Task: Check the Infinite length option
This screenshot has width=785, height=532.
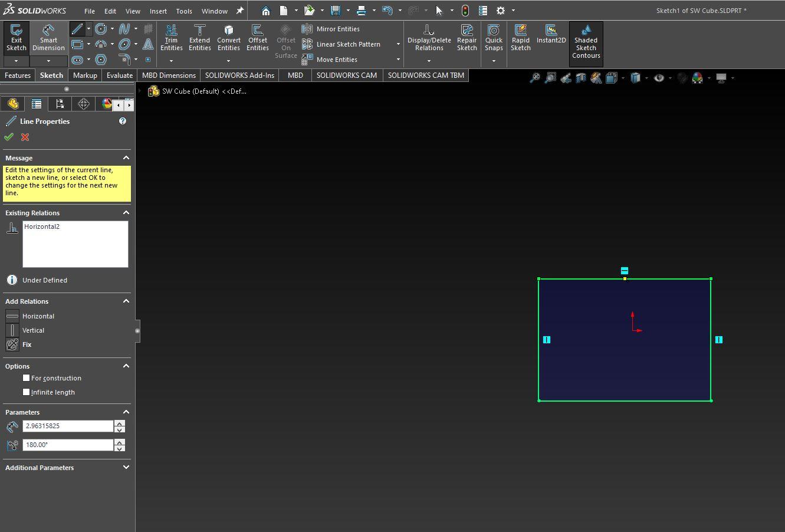Action: coord(27,392)
